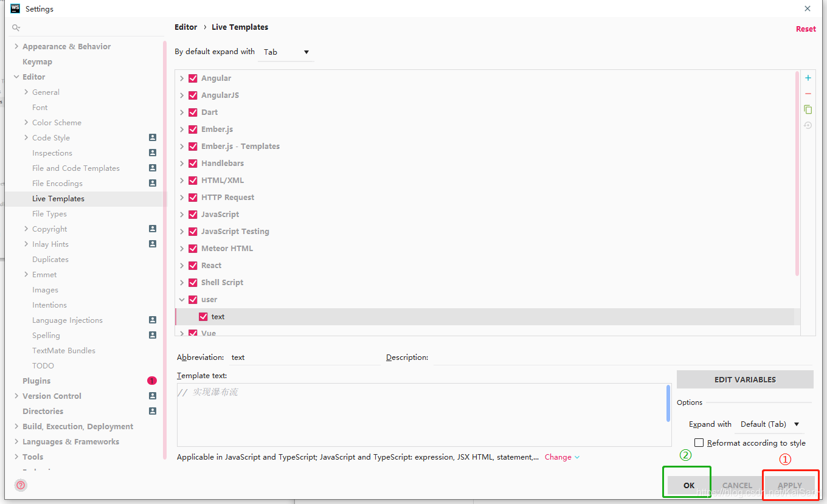This screenshot has width=827, height=504.
Task: Click the green plus add template icon
Action: coord(808,78)
